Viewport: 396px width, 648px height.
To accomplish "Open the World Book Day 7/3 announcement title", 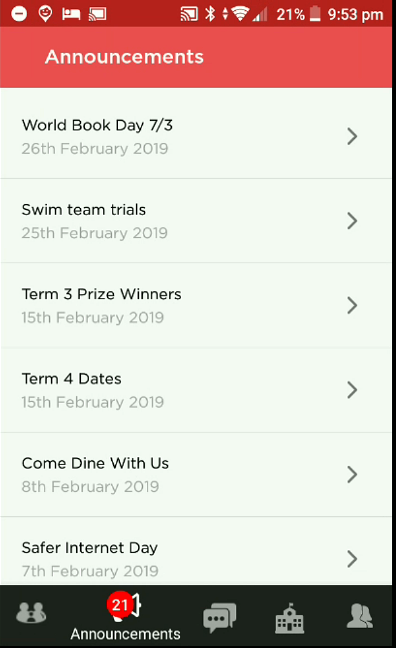I will (x=97, y=125).
